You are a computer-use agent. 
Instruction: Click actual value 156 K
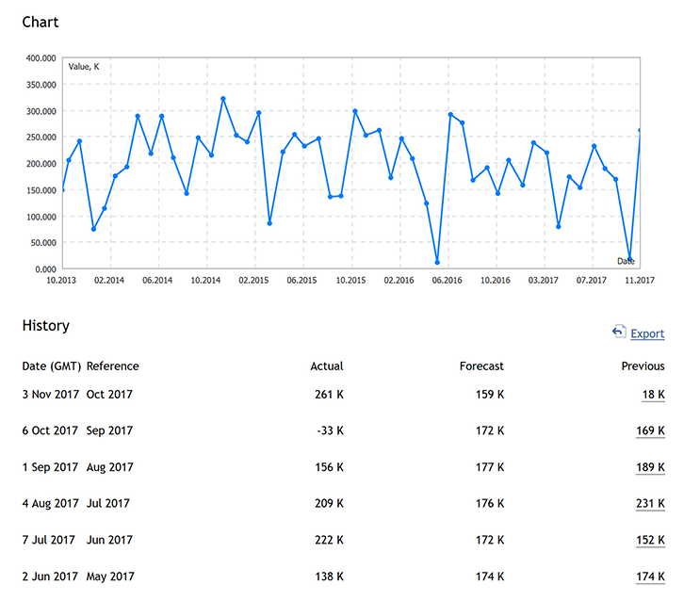click(x=329, y=467)
